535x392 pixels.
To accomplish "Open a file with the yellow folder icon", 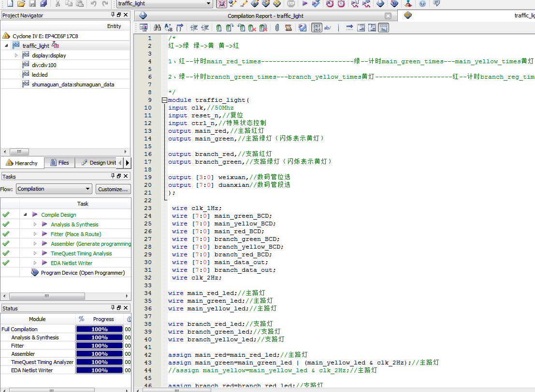I will pos(21,3).
